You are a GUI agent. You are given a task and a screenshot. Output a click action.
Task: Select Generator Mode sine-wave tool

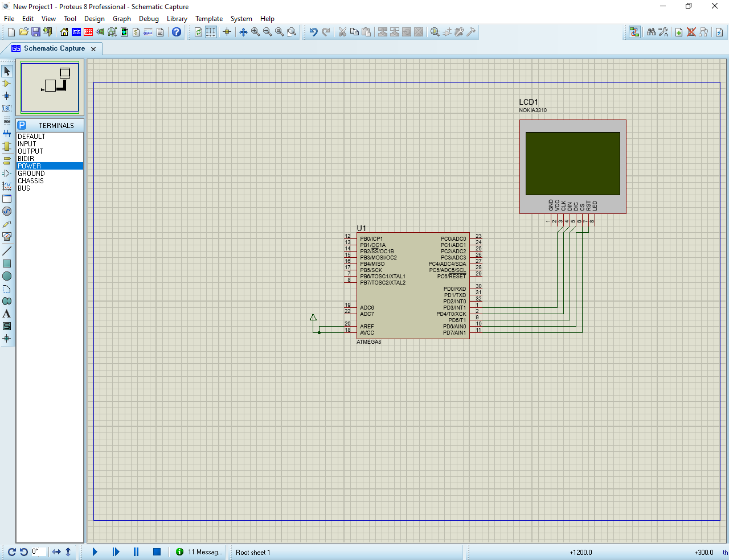click(x=7, y=211)
